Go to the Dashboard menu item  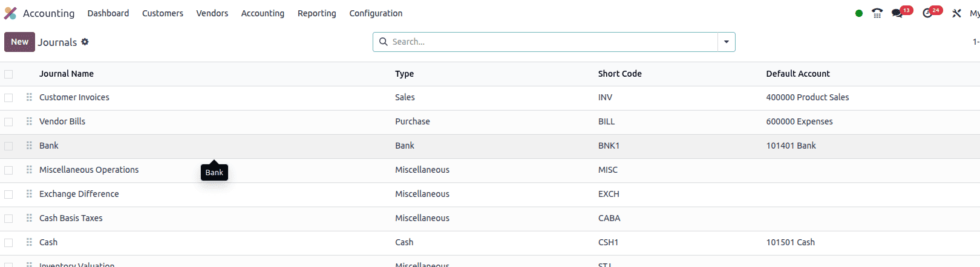[x=108, y=13]
